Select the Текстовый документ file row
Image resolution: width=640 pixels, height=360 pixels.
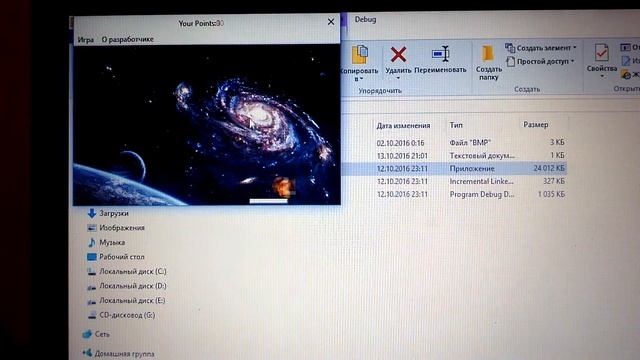pos(454,156)
